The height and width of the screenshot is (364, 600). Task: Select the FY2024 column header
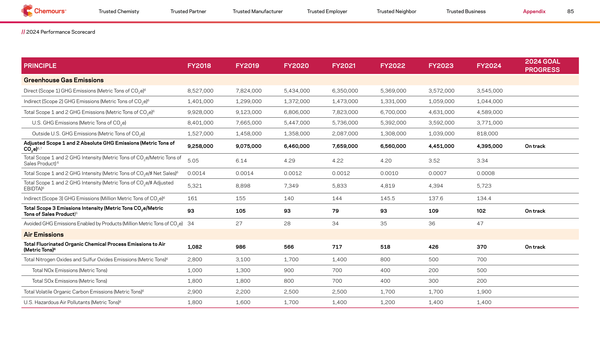tap(489, 66)
